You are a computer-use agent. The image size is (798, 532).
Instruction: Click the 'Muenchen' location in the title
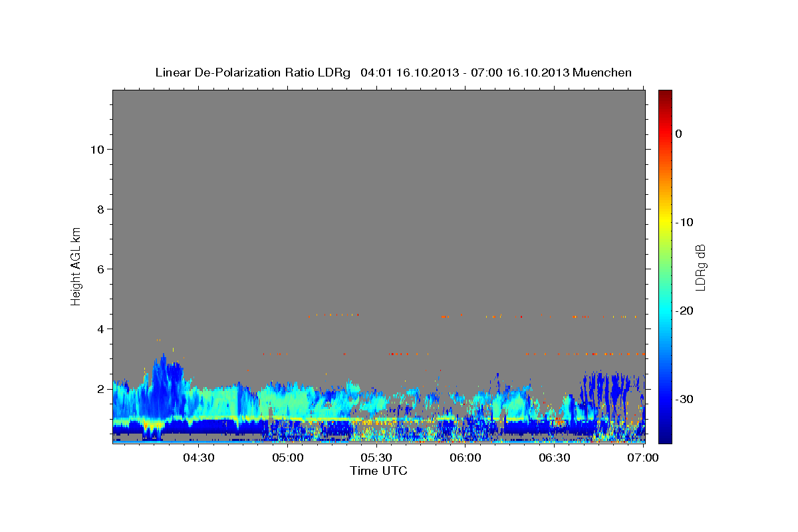pyautogui.click(x=602, y=72)
